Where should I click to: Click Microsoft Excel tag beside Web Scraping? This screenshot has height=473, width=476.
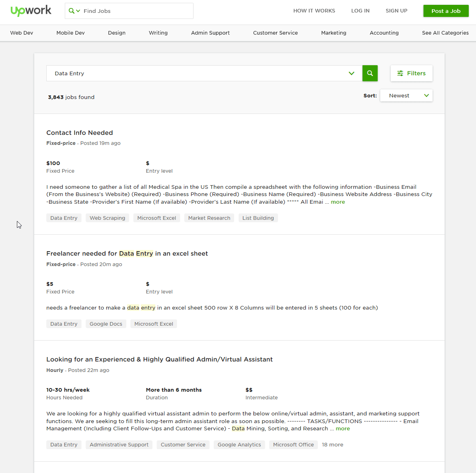(157, 218)
